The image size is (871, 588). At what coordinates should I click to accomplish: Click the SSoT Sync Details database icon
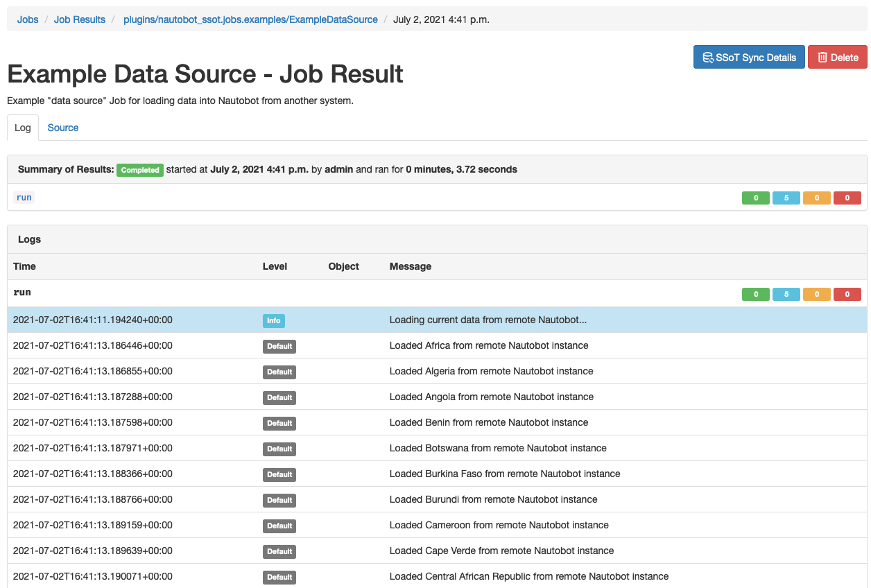coord(708,56)
